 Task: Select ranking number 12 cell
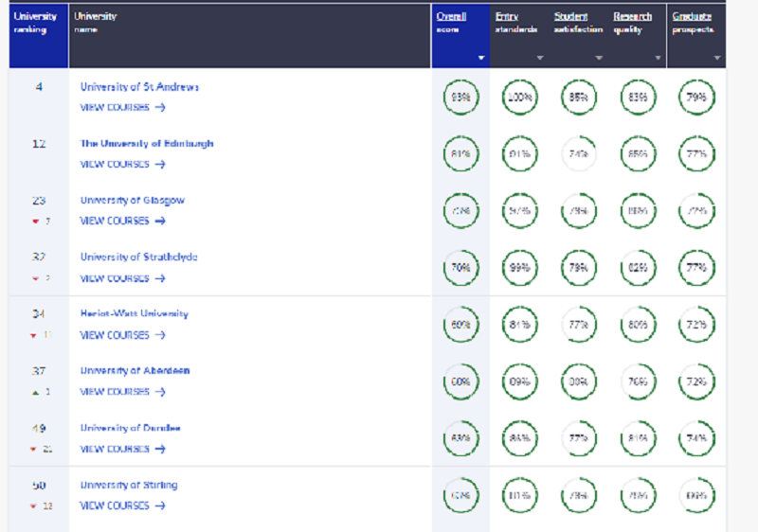[x=39, y=143]
